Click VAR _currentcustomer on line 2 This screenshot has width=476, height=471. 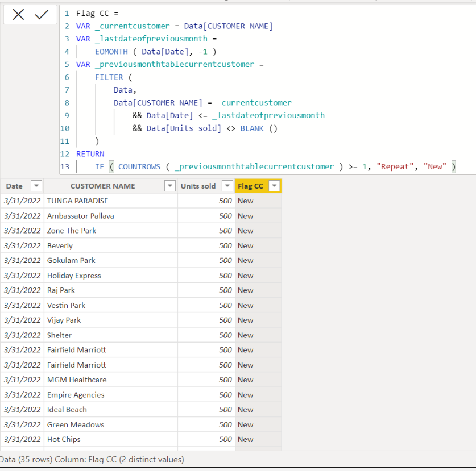point(123,26)
